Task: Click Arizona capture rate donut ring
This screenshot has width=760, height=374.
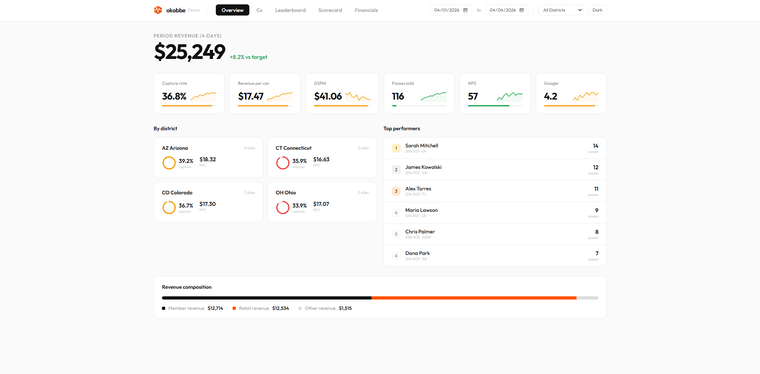Action: click(169, 163)
